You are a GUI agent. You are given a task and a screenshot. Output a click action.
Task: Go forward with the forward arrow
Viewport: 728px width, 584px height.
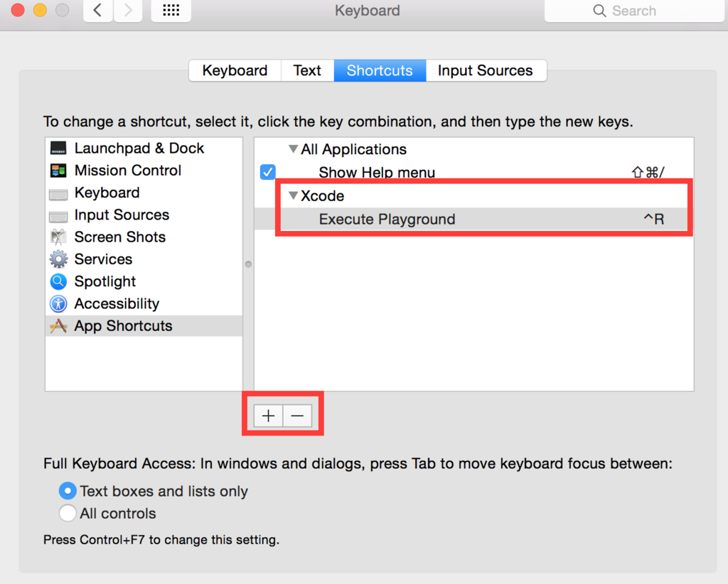click(128, 10)
